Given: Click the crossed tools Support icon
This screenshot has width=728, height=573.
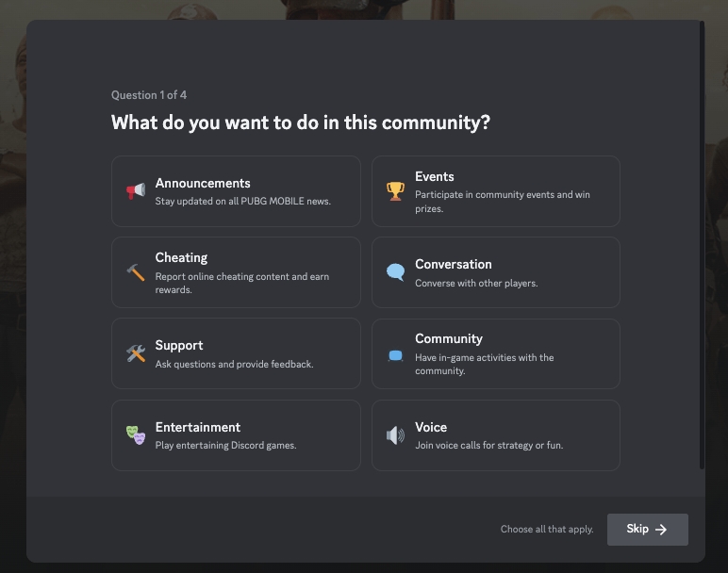Looking at the screenshot, I should coord(136,353).
